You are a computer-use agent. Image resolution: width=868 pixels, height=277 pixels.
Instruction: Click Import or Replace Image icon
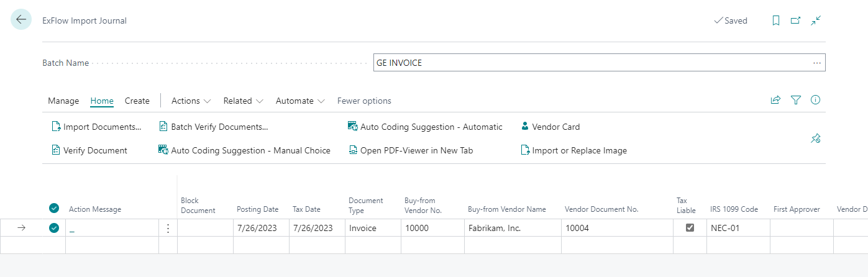pos(525,150)
